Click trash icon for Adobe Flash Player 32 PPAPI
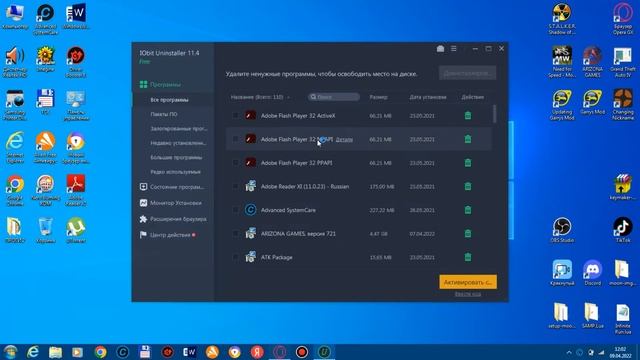The height and width of the screenshot is (360, 640). [x=468, y=163]
